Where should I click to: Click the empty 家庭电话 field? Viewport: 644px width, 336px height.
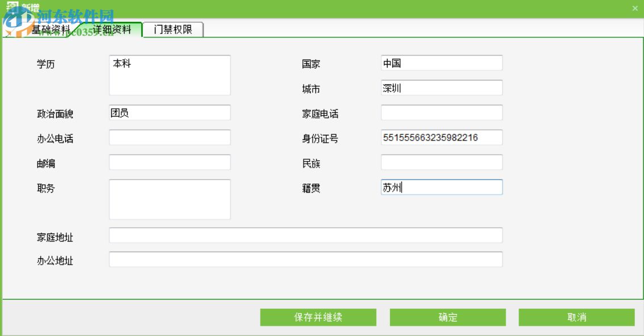coord(441,112)
